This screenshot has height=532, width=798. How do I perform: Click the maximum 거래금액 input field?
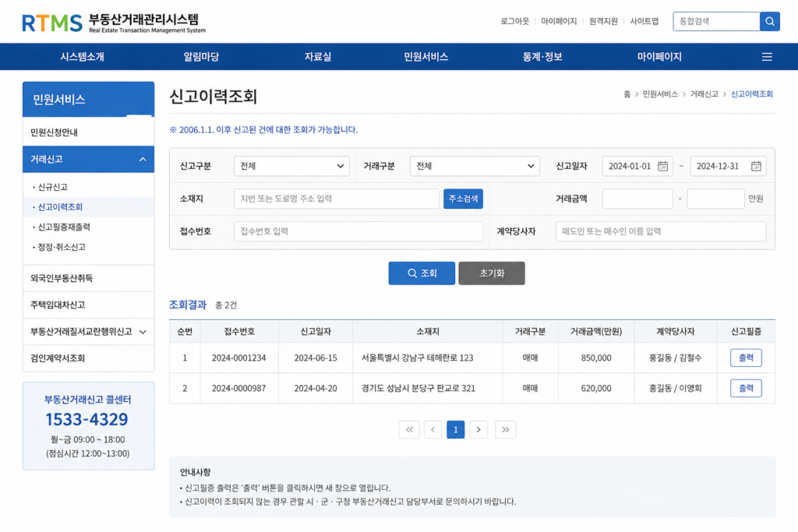click(x=715, y=199)
